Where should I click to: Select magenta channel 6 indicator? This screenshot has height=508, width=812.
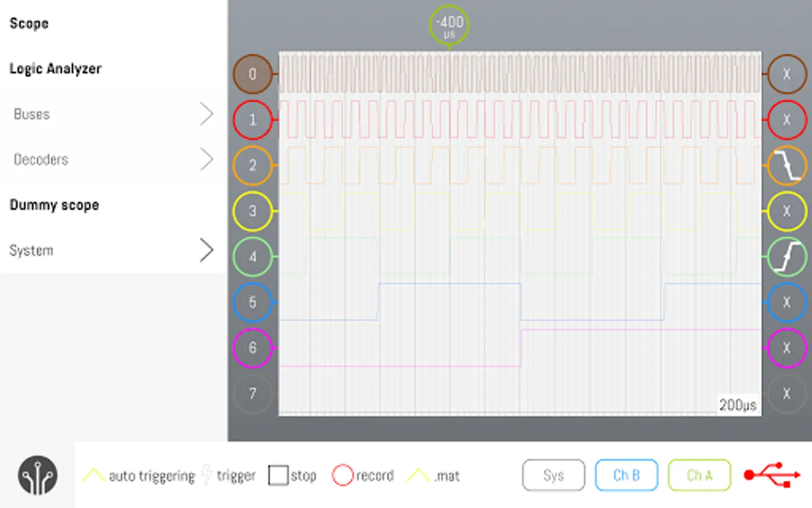pos(253,348)
